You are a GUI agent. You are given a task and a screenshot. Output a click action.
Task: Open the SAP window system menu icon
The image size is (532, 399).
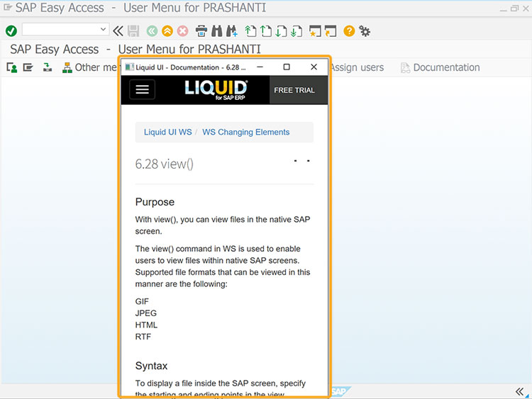(8, 7)
